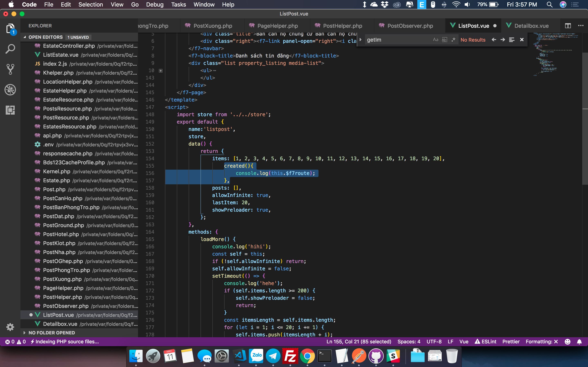The image size is (588, 367).
Task: Enable regex search in the find widget
Action: [453, 39]
